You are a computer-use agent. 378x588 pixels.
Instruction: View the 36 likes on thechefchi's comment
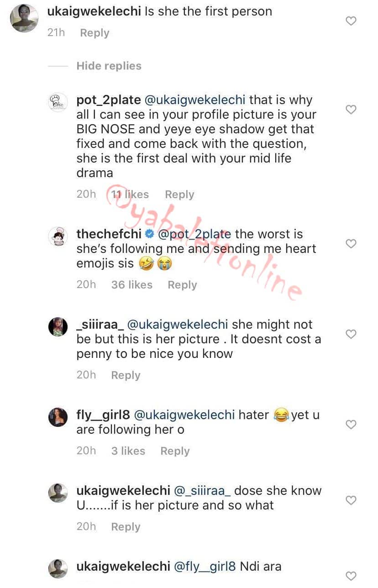click(131, 285)
